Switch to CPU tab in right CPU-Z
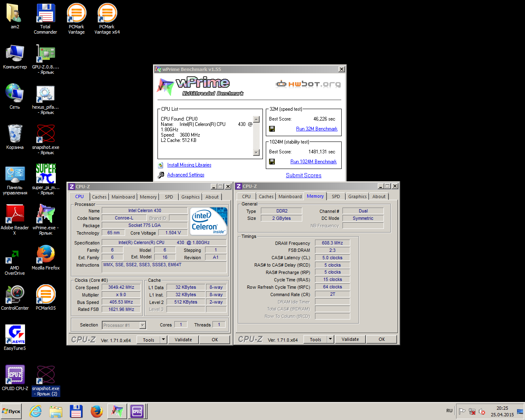 pyautogui.click(x=246, y=196)
